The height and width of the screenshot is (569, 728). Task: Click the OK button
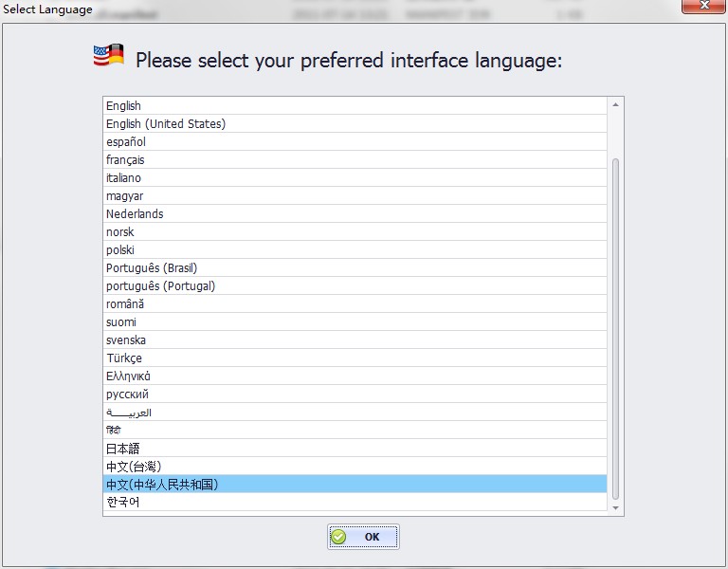coord(363,537)
